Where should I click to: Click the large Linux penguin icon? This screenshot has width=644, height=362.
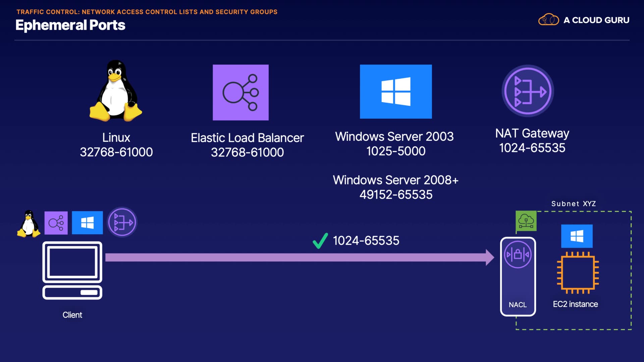coord(116,91)
